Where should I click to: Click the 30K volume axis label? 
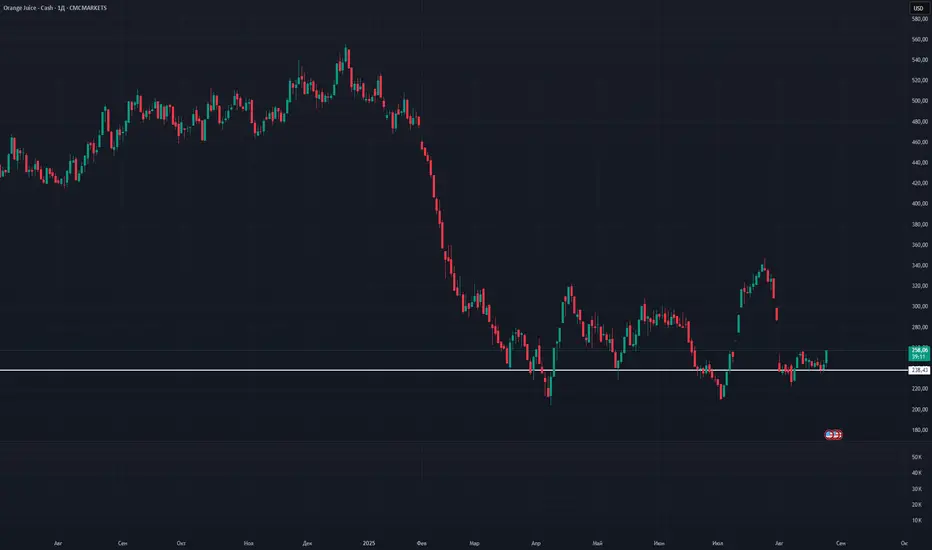click(x=917, y=489)
